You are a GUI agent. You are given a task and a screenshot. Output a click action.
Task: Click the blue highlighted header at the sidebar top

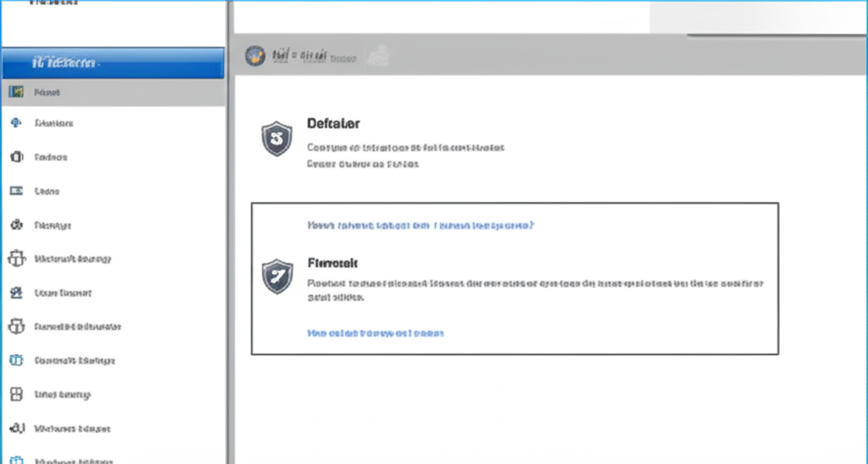pos(113,63)
